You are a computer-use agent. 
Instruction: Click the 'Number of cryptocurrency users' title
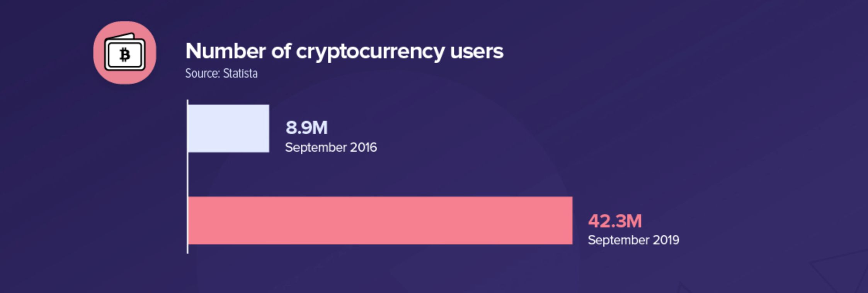coord(344,51)
